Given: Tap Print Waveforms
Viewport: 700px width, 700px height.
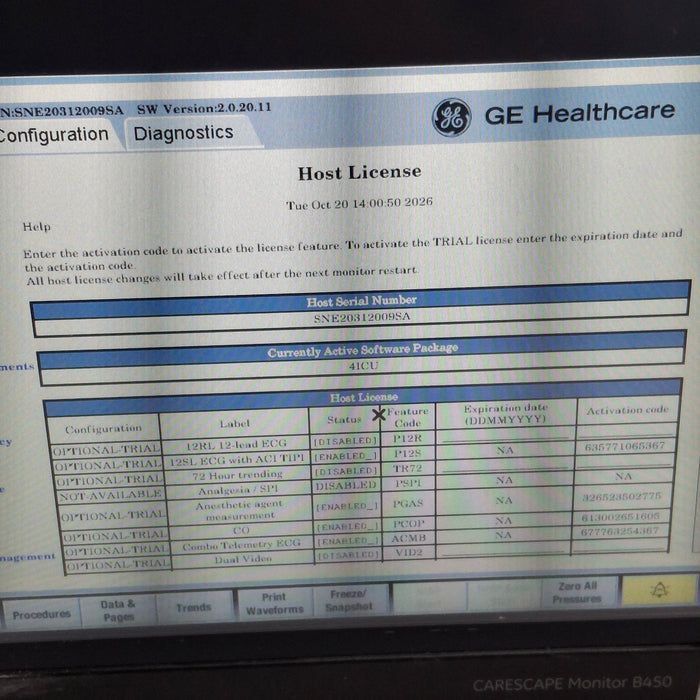Looking at the screenshot, I should point(274,604).
